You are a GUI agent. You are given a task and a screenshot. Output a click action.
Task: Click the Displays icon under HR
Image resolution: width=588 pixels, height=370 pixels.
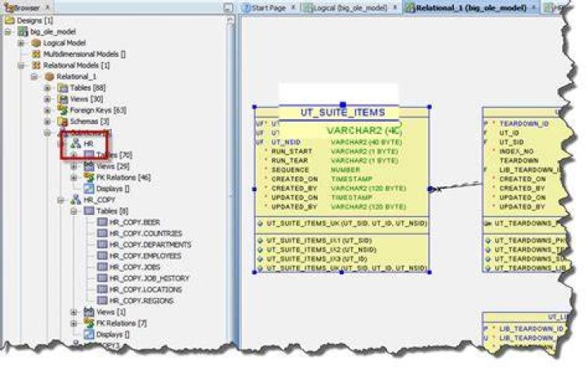(89, 189)
